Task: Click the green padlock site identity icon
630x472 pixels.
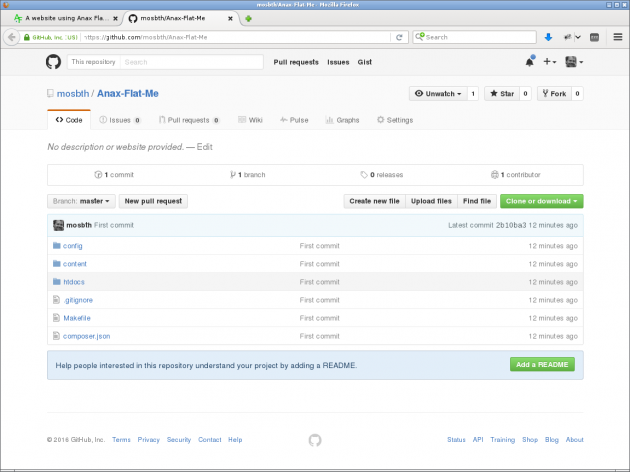Action: coord(27,37)
